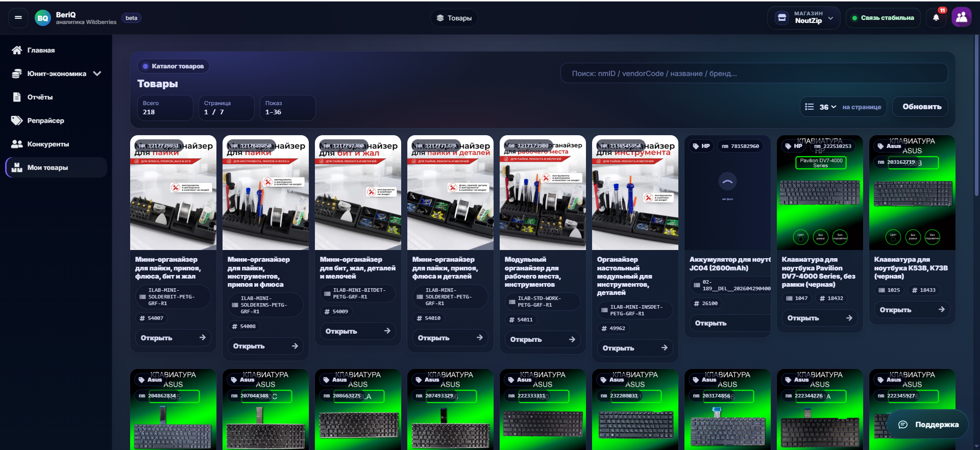Click the HP brand tag on the battery card
Screen dimensions: 980x450
(x=701, y=146)
